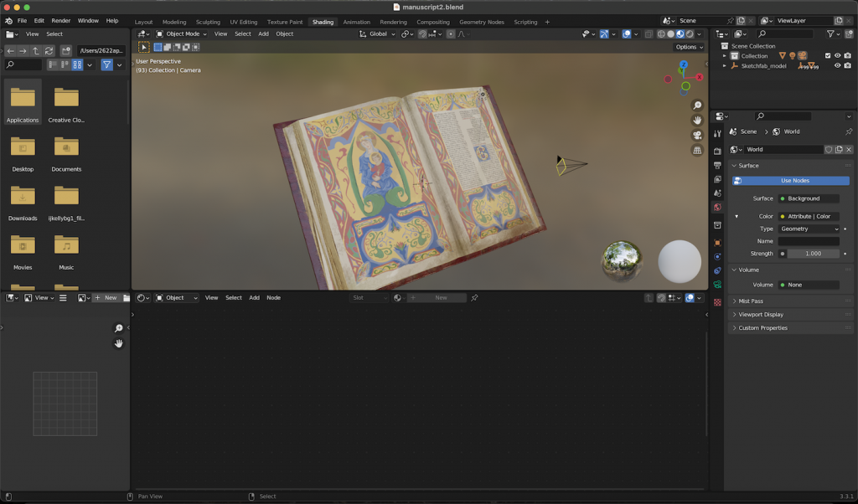Refresh the file browser list

[x=49, y=51]
